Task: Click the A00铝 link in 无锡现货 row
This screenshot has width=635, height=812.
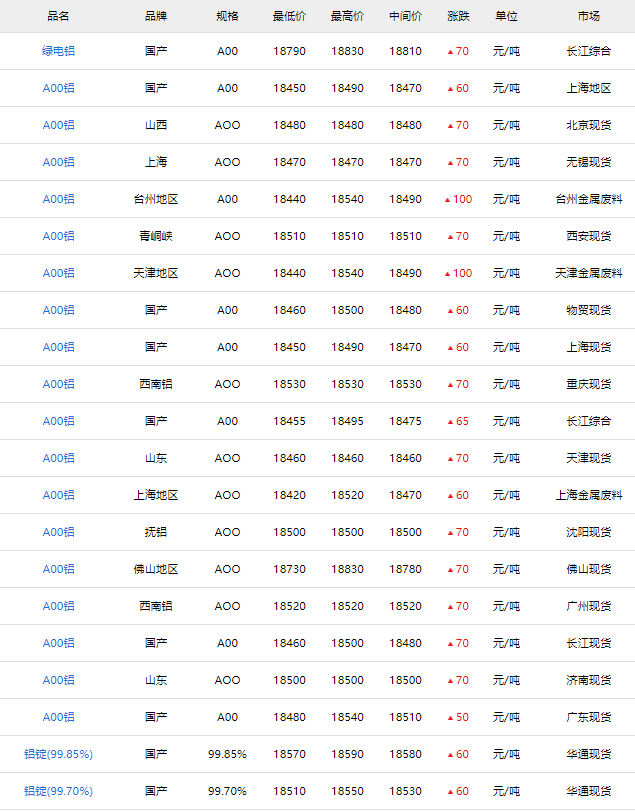Action: pos(58,162)
